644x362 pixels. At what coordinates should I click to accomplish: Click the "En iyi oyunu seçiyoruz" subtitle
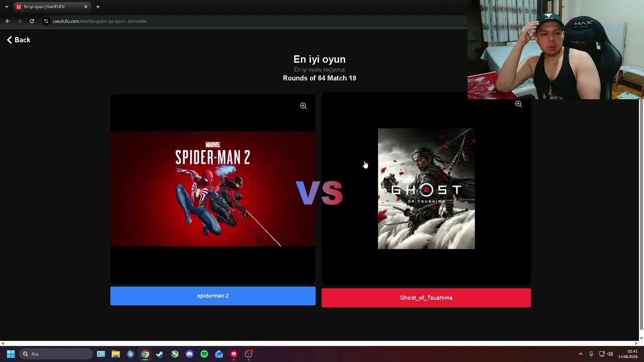319,70
